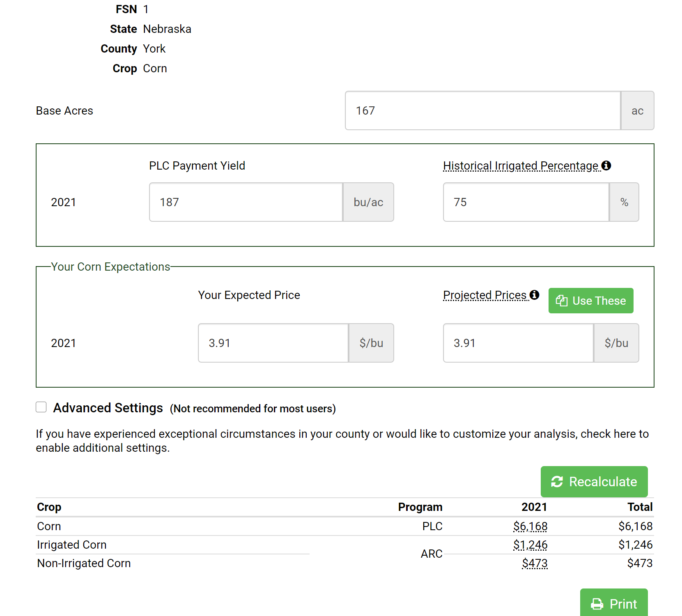Image resolution: width=682 pixels, height=616 pixels.
Task: Enable the Advanced Settings checkbox
Action: (41, 407)
